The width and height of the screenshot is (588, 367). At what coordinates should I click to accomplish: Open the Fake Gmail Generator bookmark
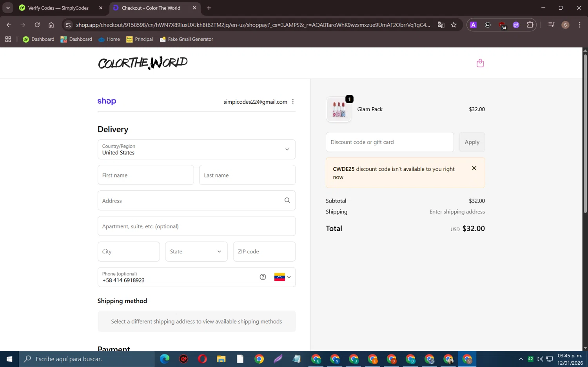tap(187, 39)
